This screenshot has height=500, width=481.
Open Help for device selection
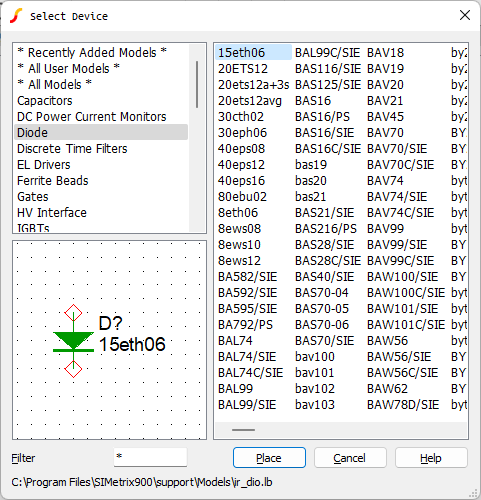click(x=431, y=458)
